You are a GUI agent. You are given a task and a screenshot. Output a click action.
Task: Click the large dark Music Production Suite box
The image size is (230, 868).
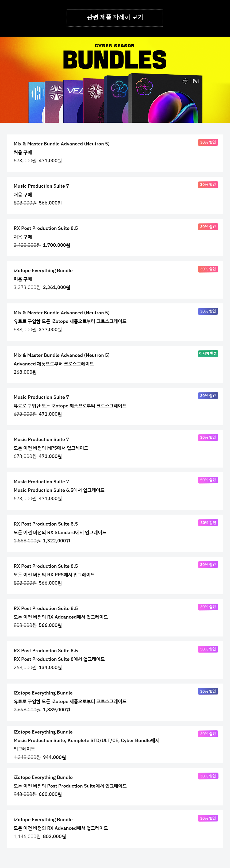pyautogui.click(x=165, y=98)
